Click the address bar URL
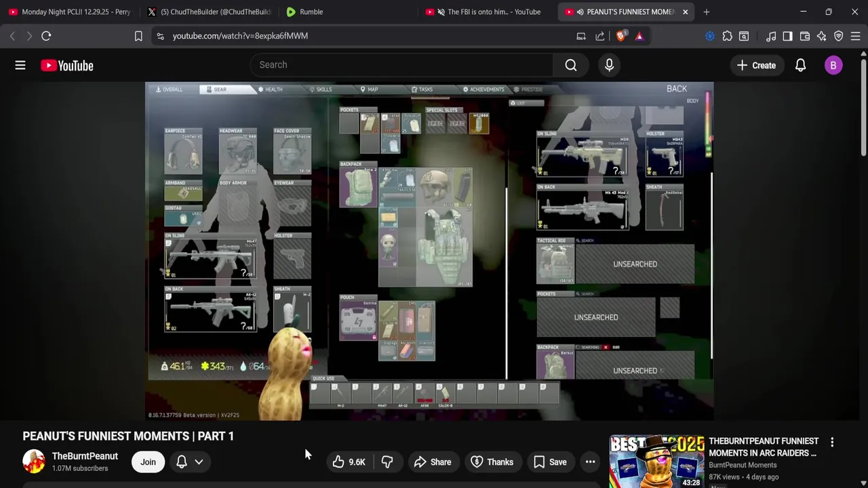The height and width of the screenshot is (488, 868). [240, 36]
